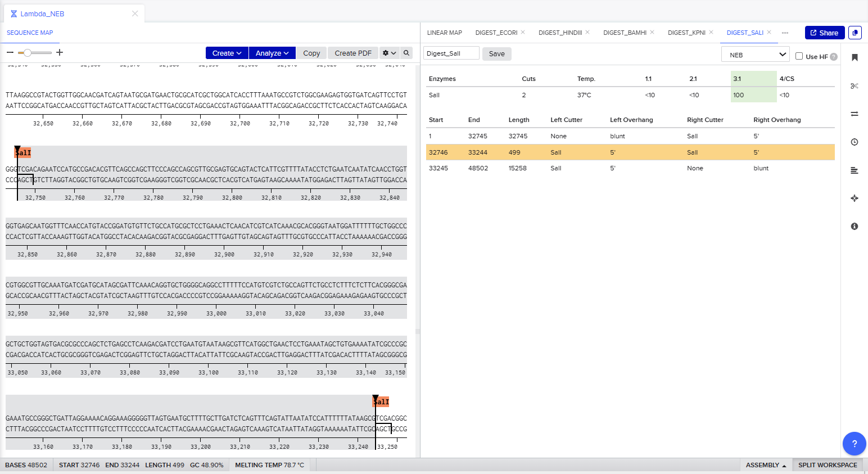This screenshot has width=868, height=474.
Task: Expand the Analyze dropdown menu
Action: click(x=272, y=53)
